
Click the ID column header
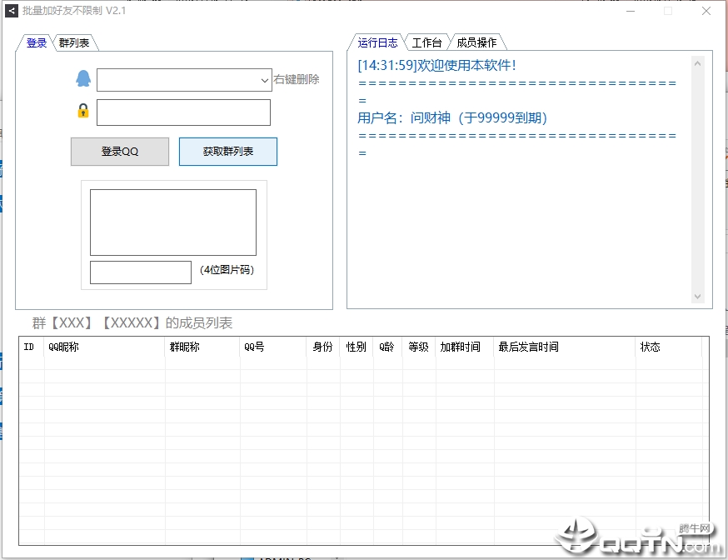click(x=32, y=347)
